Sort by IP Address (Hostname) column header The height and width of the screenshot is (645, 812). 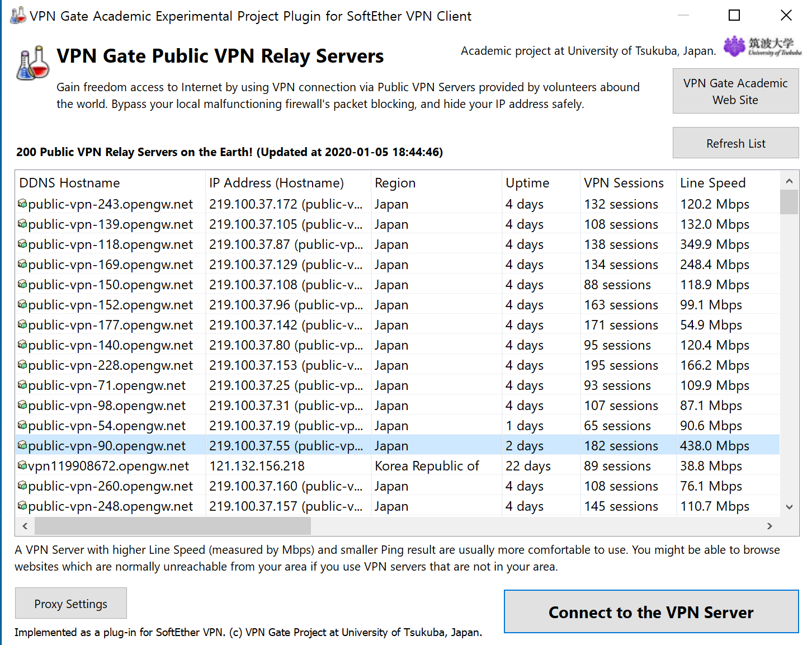pos(288,183)
